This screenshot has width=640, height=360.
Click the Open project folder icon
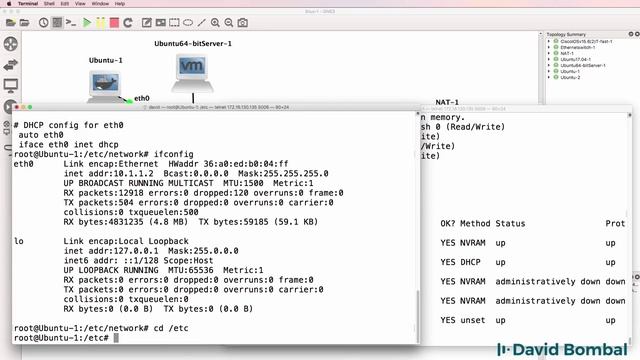pyautogui.click(x=24, y=22)
